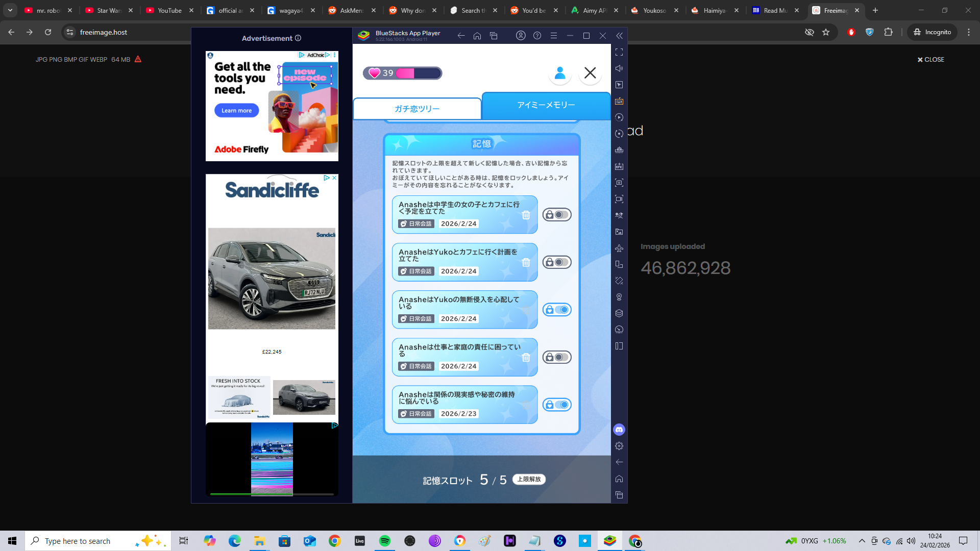
Task: Switch to the ガチ恋ツリー tab
Action: (417, 109)
